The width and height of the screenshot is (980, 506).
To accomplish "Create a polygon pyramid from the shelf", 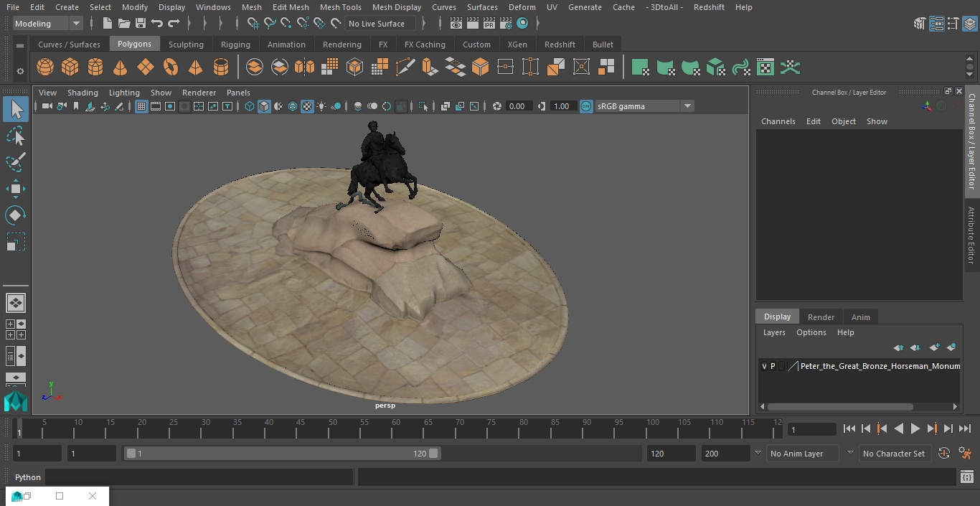I will coord(195,67).
